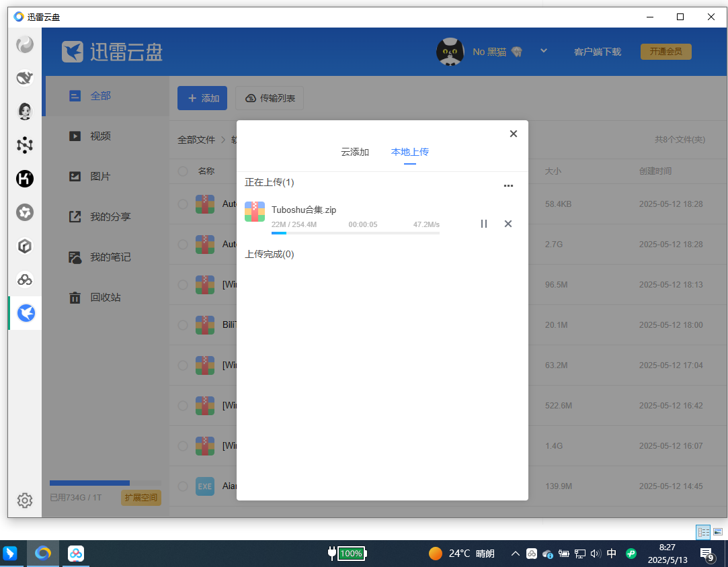Screen dimensions: 728x567
Task: Click the 正在上传(1) section heading
Action: click(270, 182)
